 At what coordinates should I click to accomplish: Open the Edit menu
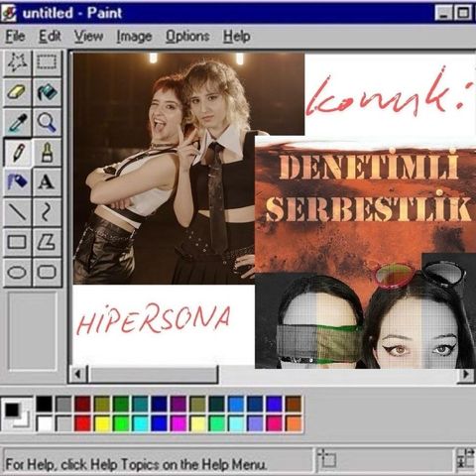coord(50,37)
